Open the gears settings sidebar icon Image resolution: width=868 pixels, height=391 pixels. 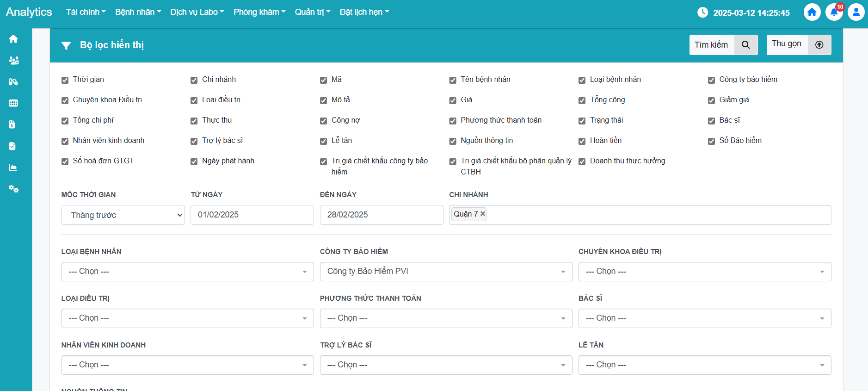pos(13,189)
